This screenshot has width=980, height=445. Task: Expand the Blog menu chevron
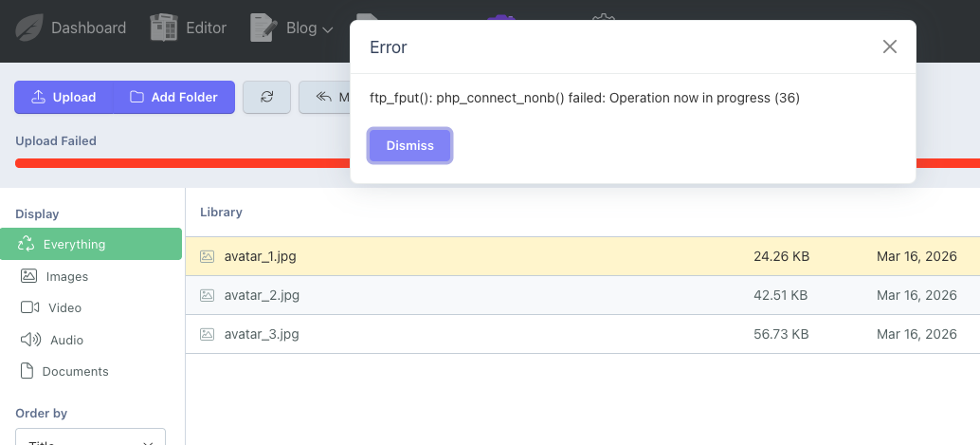pyautogui.click(x=328, y=29)
